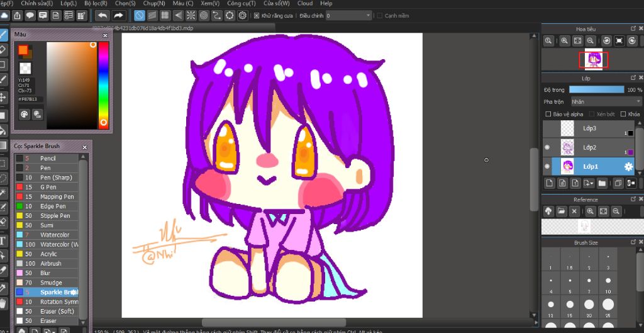Select the curve snap guide

(x=217, y=16)
